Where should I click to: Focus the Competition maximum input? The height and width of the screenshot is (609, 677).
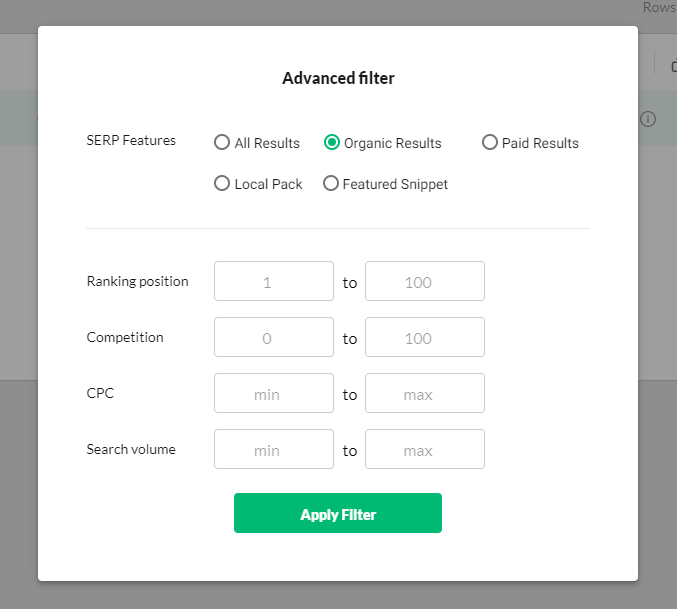(424, 338)
